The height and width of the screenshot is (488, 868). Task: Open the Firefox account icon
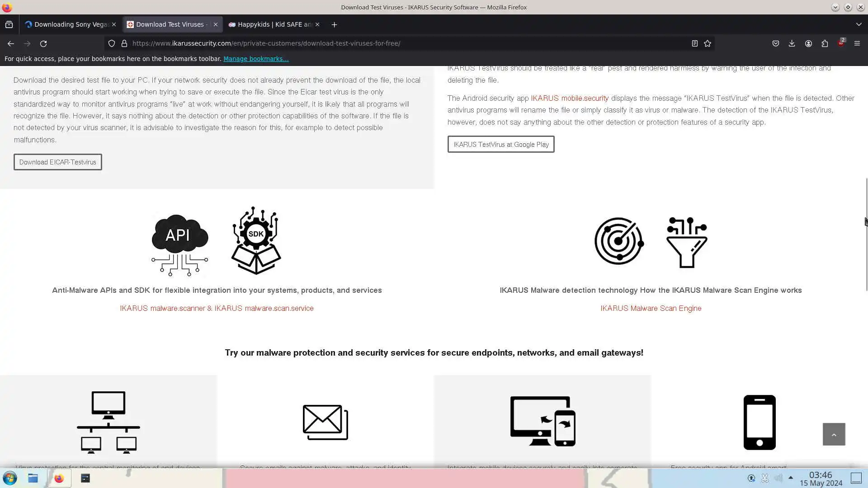808,43
